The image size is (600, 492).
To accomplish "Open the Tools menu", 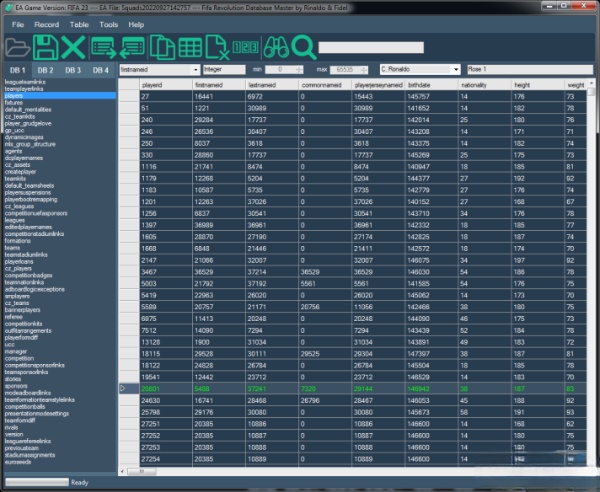I will [109, 25].
